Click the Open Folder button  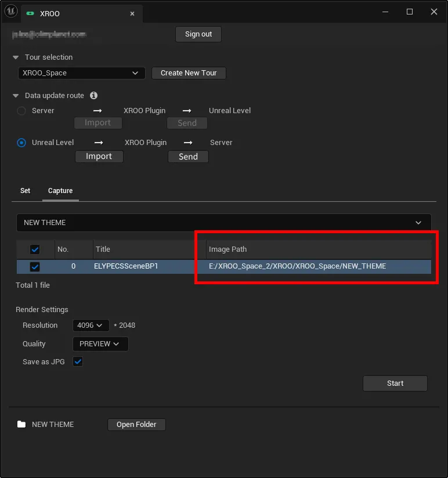[x=136, y=425]
